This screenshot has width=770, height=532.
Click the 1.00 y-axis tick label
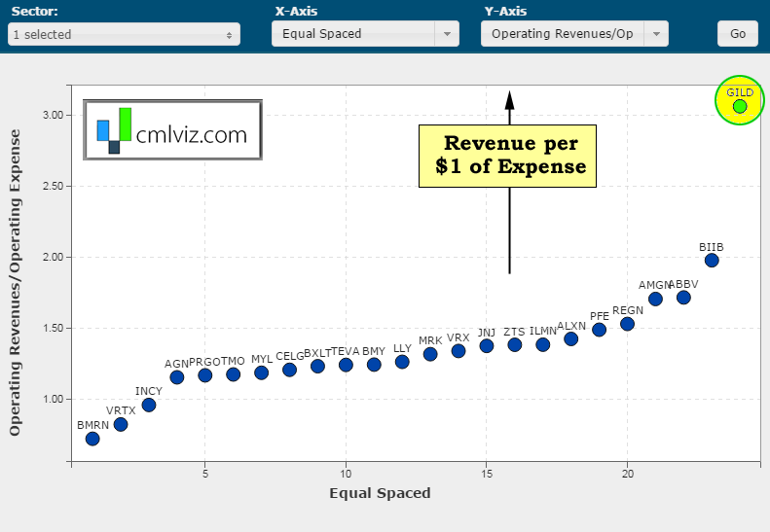(53, 399)
